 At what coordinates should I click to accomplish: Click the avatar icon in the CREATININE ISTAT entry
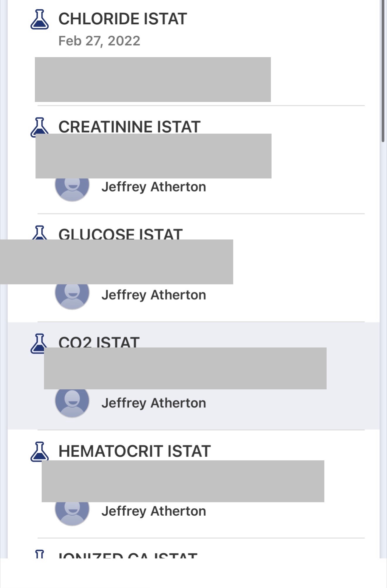(x=72, y=188)
